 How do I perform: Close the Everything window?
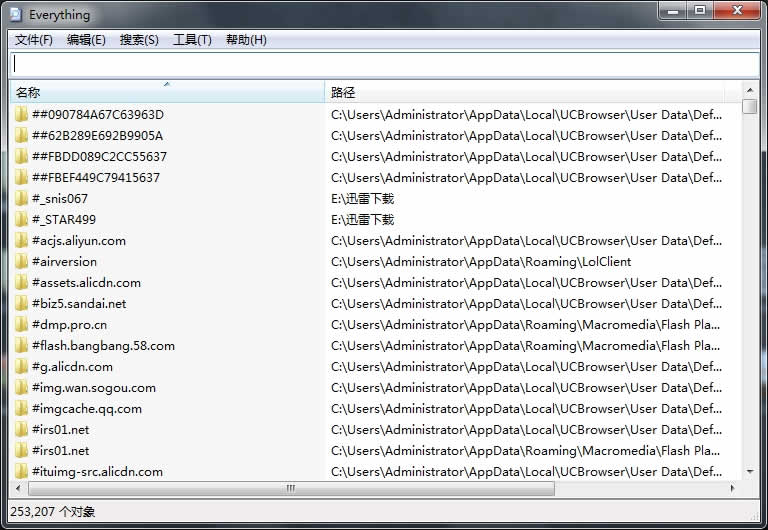[x=737, y=10]
